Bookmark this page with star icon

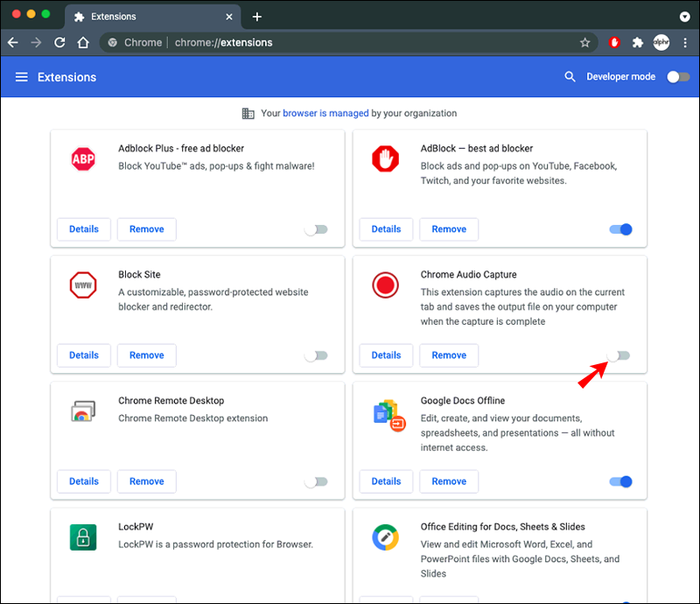(x=584, y=42)
